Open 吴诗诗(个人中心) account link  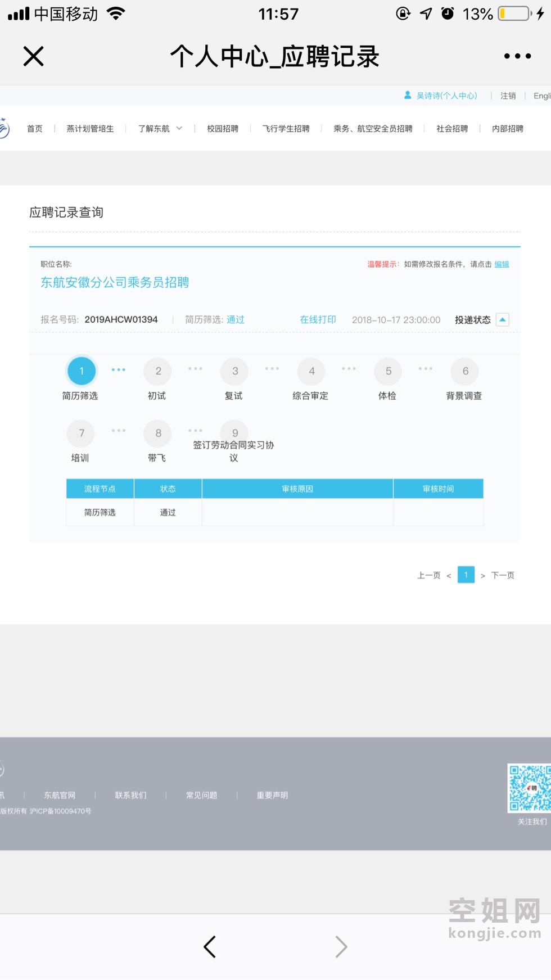pyautogui.click(x=446, y=96)
